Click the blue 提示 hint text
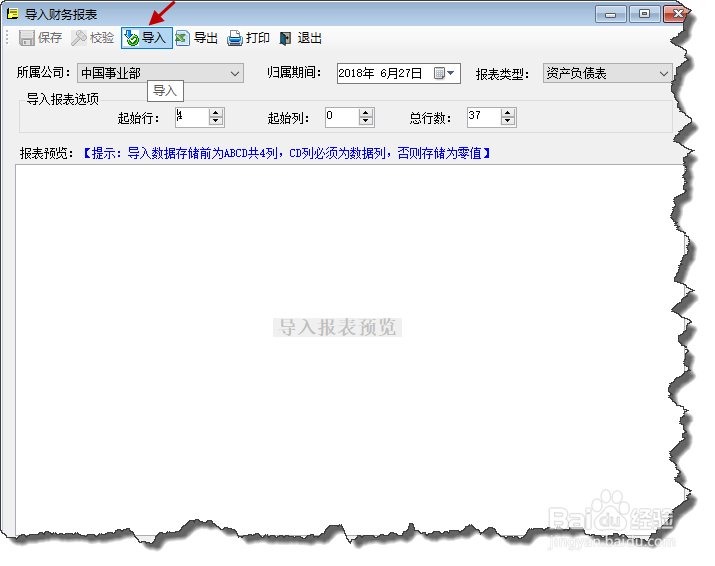This screenshot has width=715, height=566. 286,153
